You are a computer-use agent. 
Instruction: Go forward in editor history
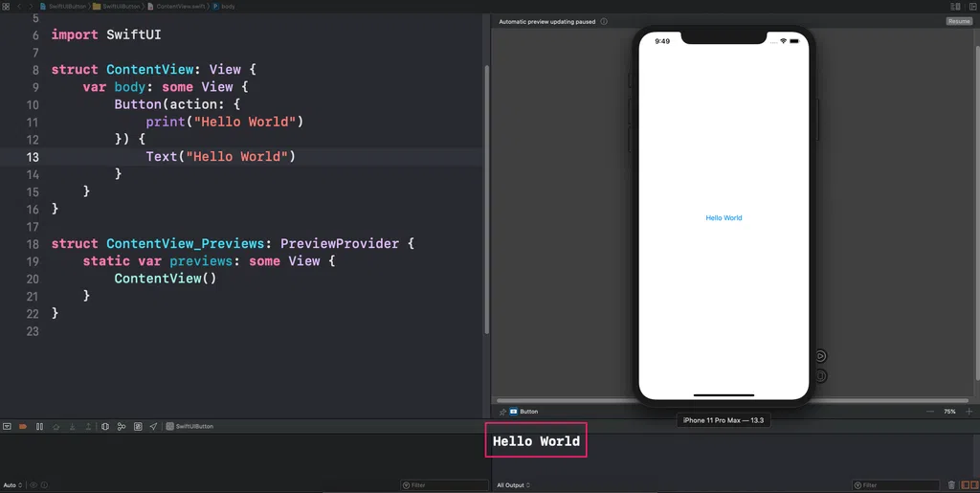click(x=30, y=7)
